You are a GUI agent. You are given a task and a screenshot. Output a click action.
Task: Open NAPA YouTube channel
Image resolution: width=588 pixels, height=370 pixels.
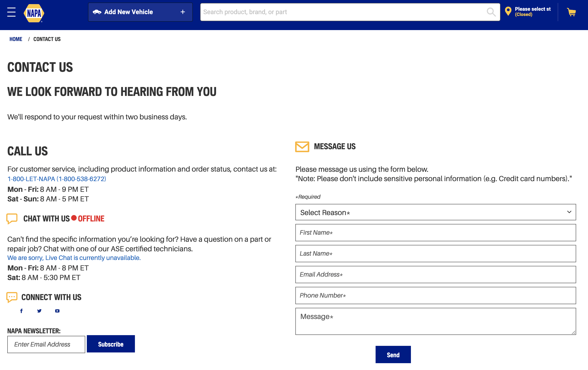pyautogui.click(x=57, y=311)
